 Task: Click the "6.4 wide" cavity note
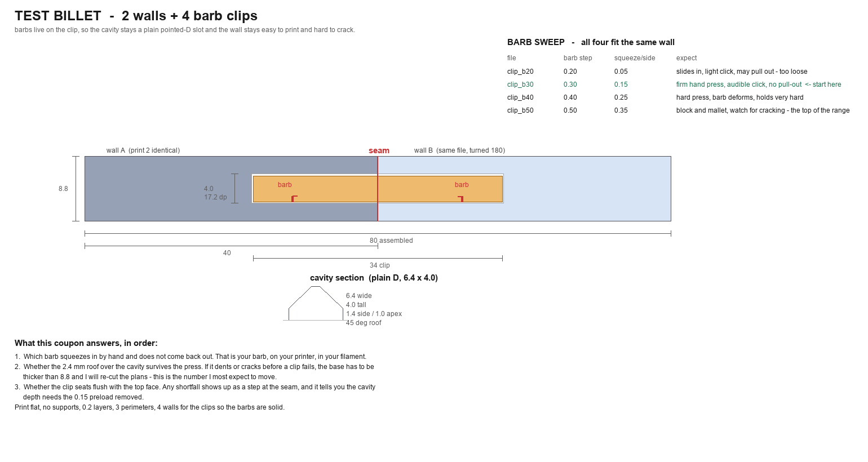[x=359, y=296]
